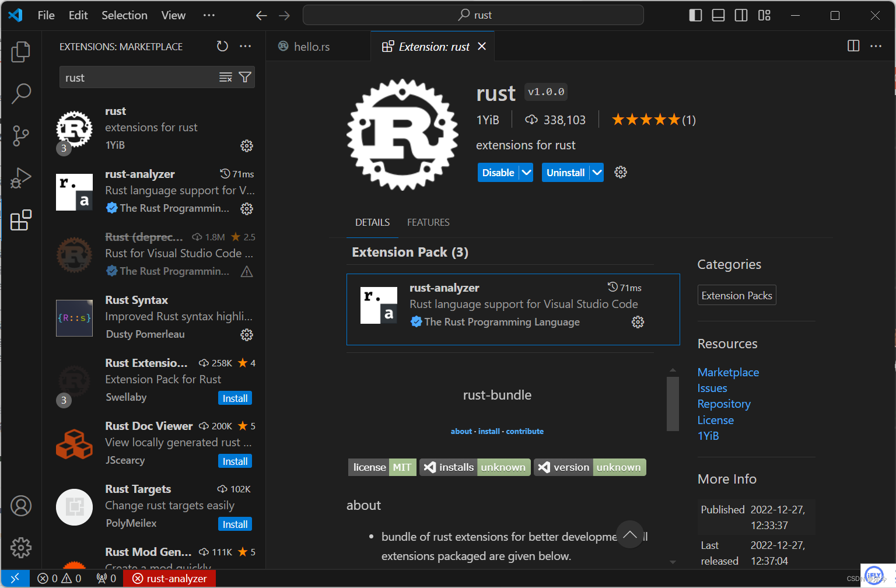
Task: Install Rust Doc Viewer extension
Action: pyautogui.click(x=235, y=461)
